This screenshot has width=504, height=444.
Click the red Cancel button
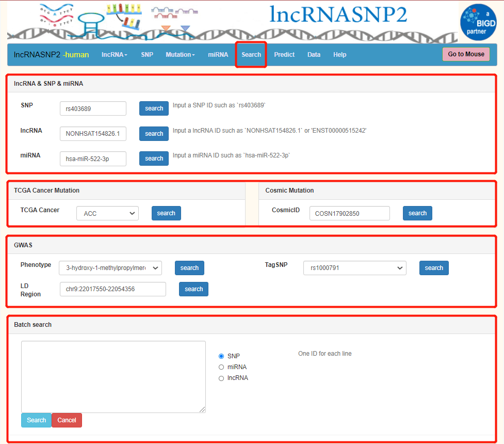pos(67,420)
